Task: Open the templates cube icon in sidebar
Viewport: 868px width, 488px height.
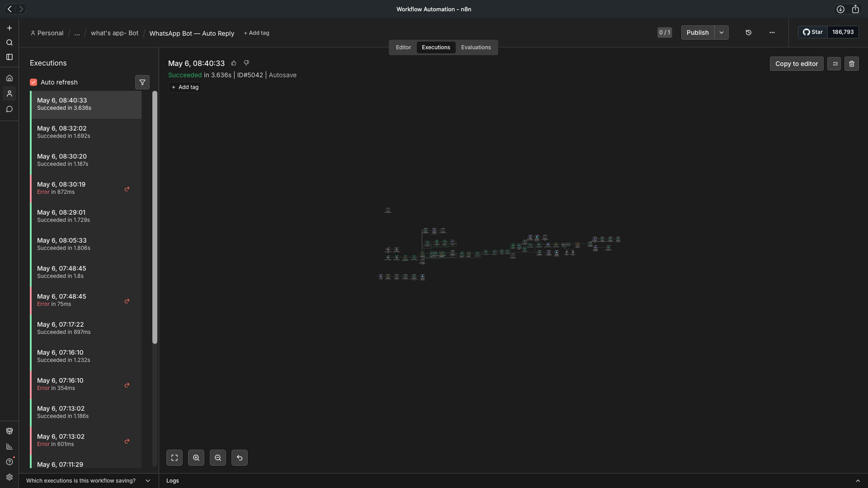Action: 9,431
